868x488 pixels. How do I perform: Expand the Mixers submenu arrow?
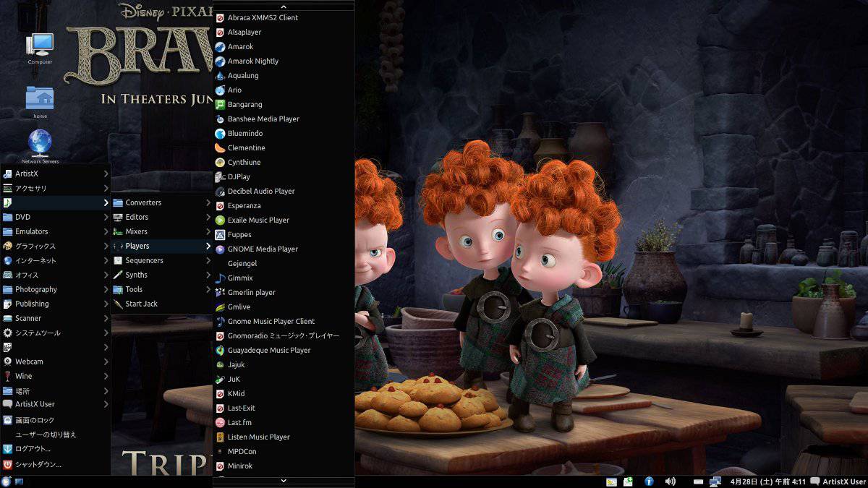(x=208, y=231)
